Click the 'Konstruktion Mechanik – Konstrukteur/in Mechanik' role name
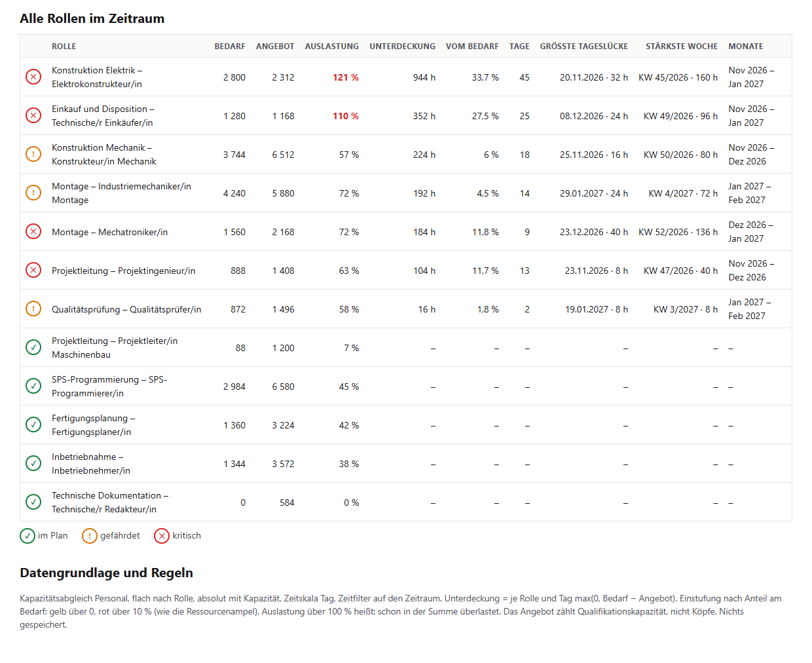The width and height of the screenshot is (812, 663). (x=104, y=155)
